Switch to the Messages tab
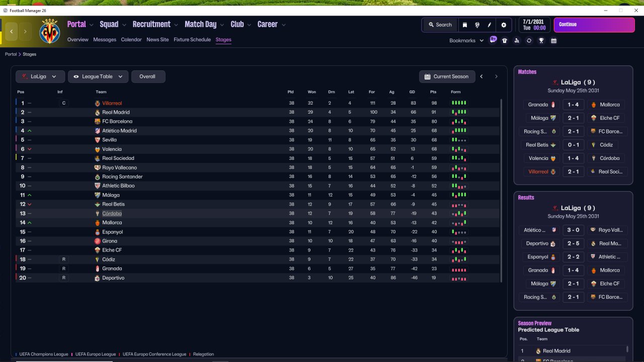644x362 pixels. (105, 40)
